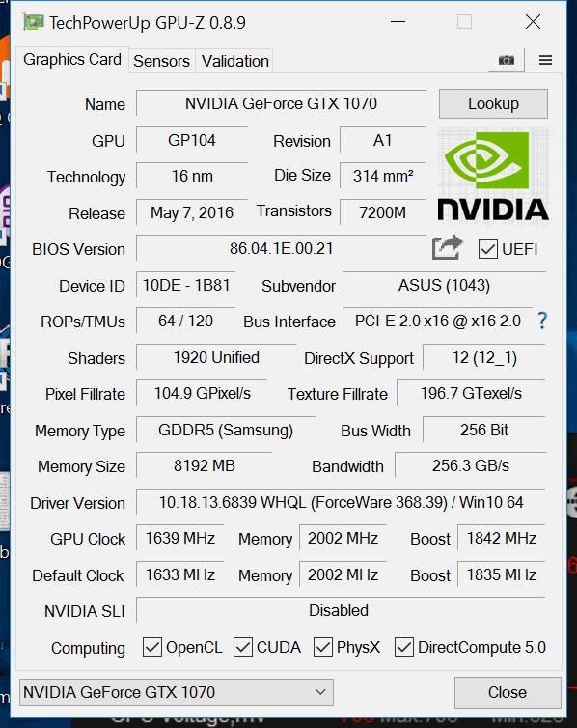Toggle the UEFI checkbox
The width and height of the screenshot is (577, 728).
tap(488, 249)
